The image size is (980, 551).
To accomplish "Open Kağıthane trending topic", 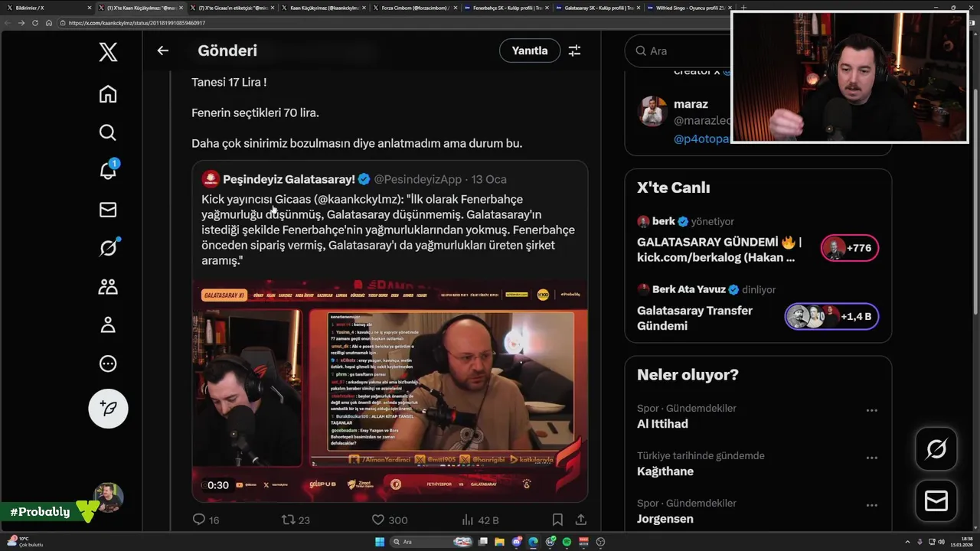I will (x=665, y=471).
